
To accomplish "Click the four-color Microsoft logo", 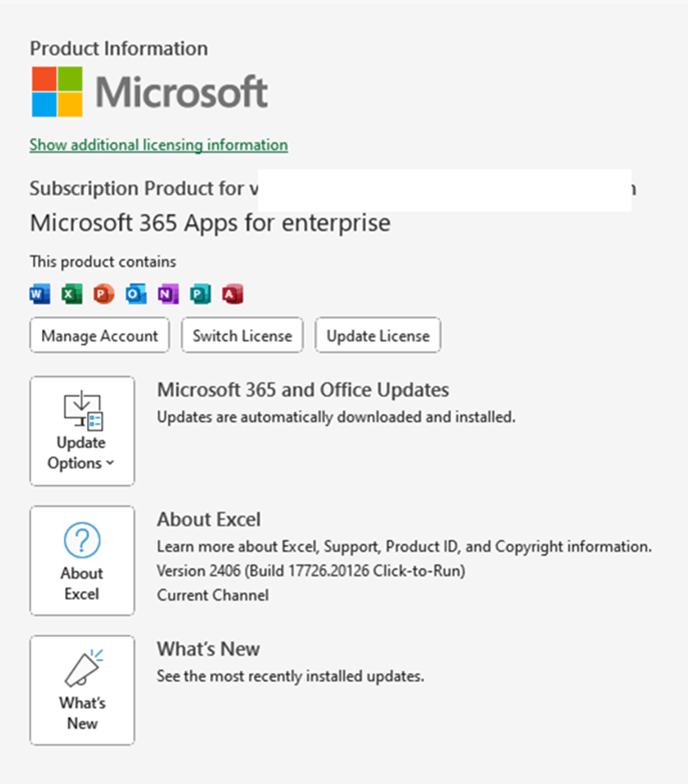I will click(x=57, y=91).
